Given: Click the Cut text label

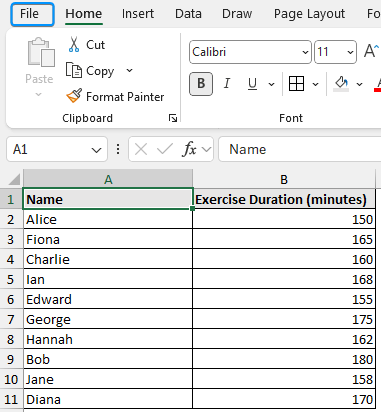Looking at the screenshot, I should pyautogui.click(x=95, y=45).
